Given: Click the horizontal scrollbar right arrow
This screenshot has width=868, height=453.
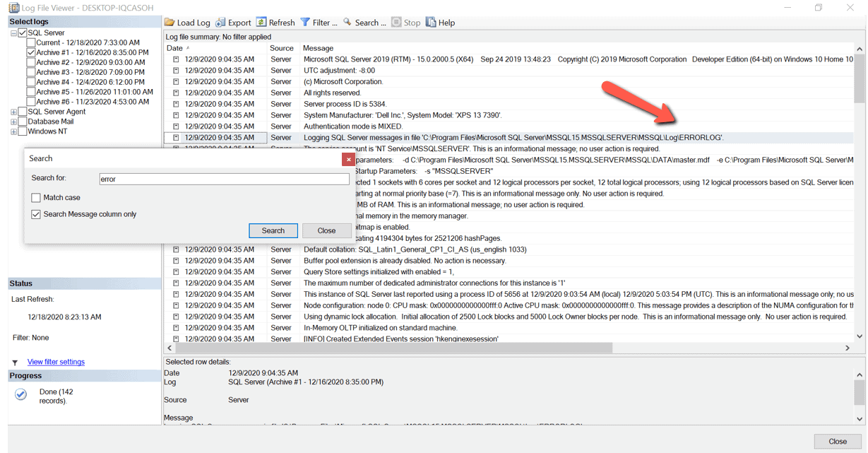Looking at the screenshot, I should pos(848,348).
